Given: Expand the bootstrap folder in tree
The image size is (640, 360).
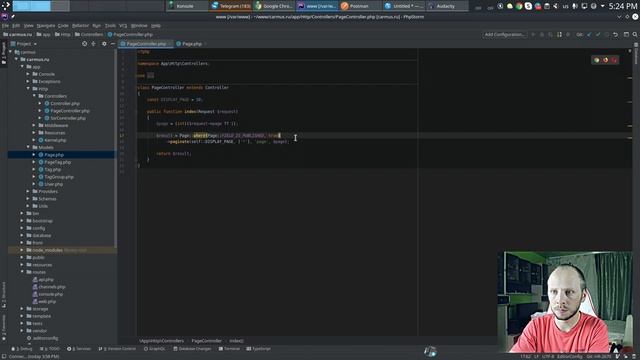Looking at the screenshot, I should click(22, 221).
